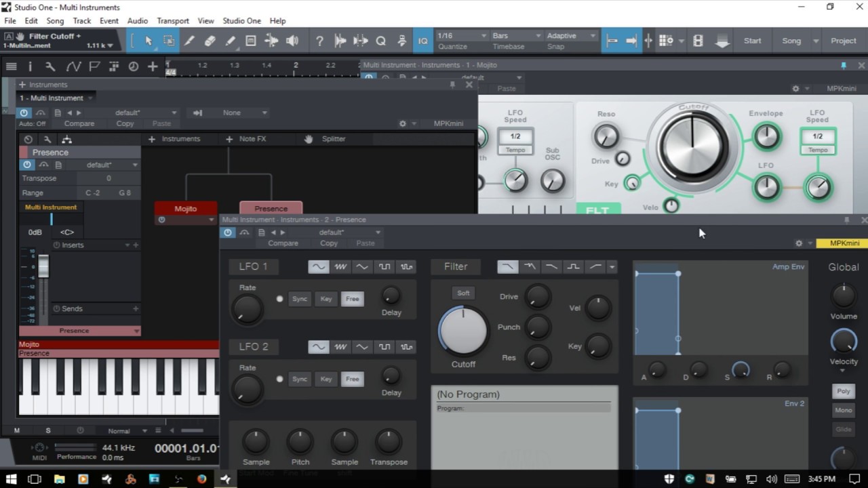Open the Song menu
Image resolution: width=868 pixels, height=488 pixels.
click(55, 21)
